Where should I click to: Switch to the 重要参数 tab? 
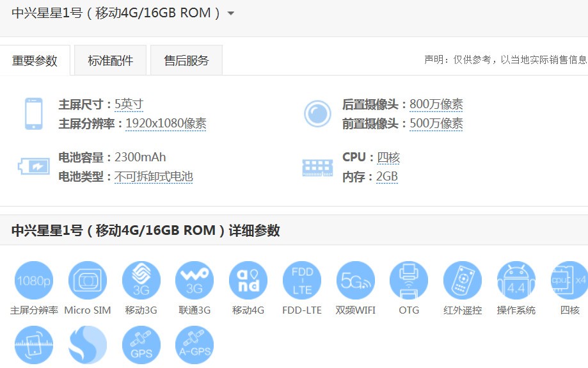[x=35, y=60]
